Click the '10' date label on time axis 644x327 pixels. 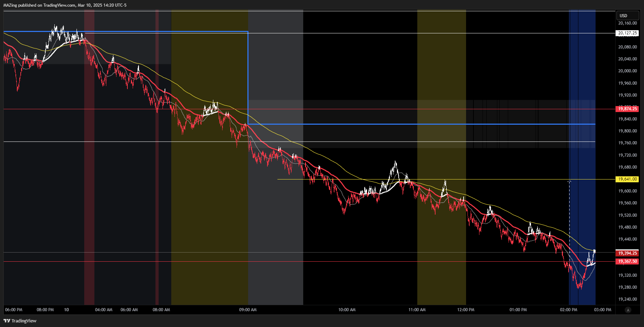tap(66, 310)
